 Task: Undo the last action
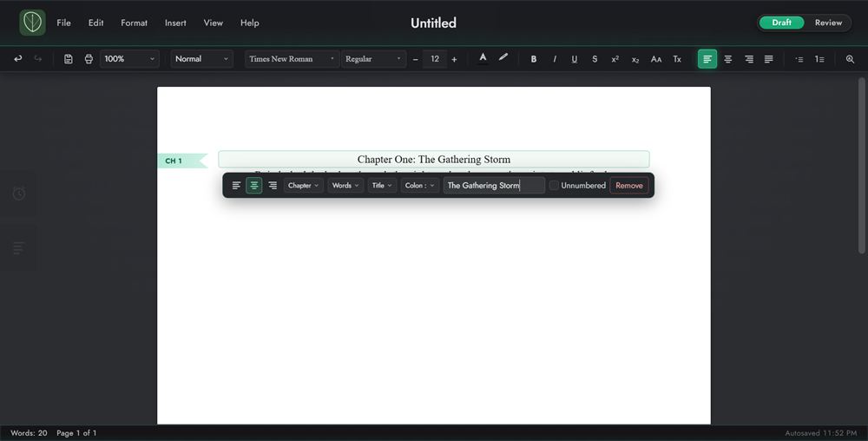click(x=18, y=59)
